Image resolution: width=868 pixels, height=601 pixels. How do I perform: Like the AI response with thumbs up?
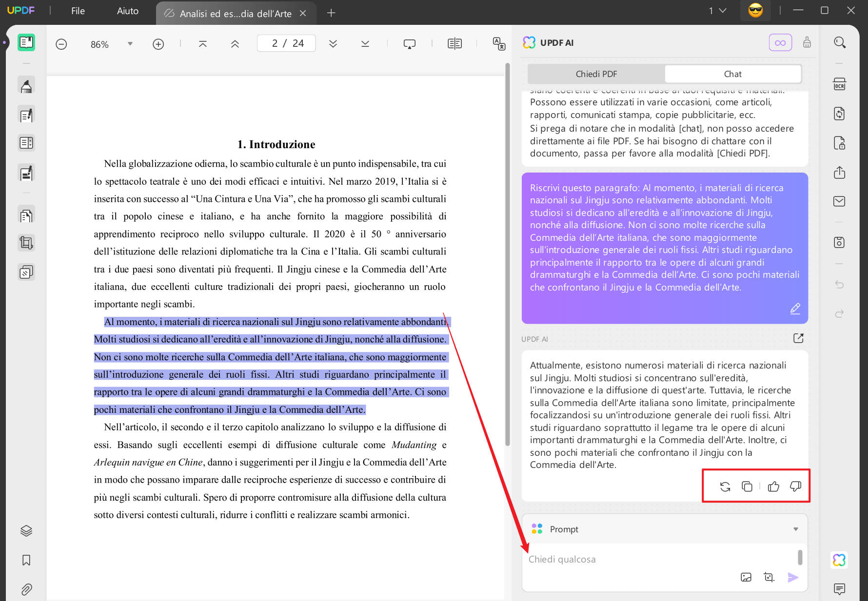(774, 486)
